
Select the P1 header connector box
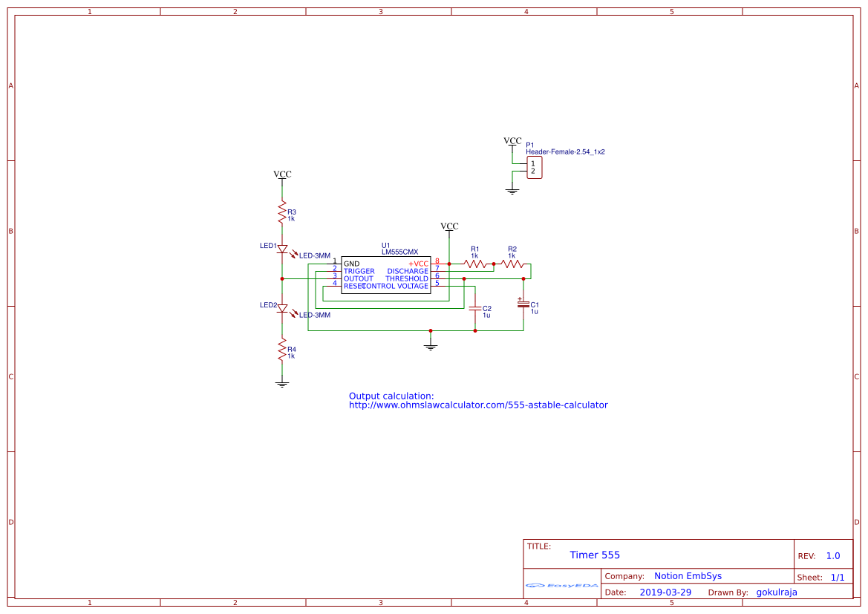534,167
